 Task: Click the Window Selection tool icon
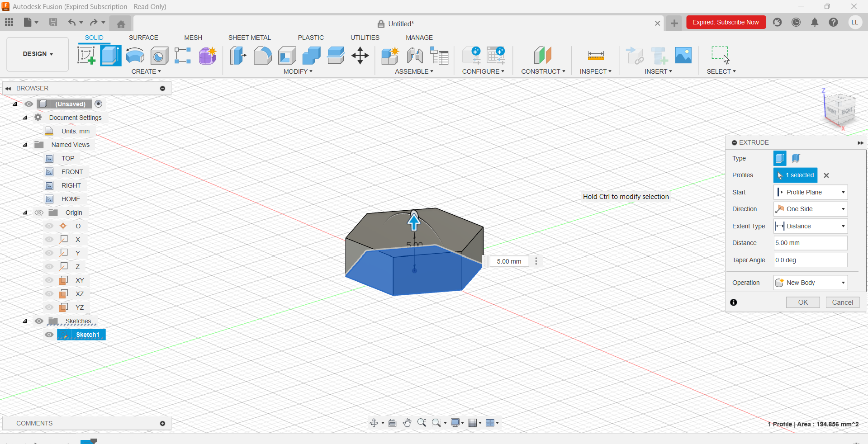tap(721, 56)
